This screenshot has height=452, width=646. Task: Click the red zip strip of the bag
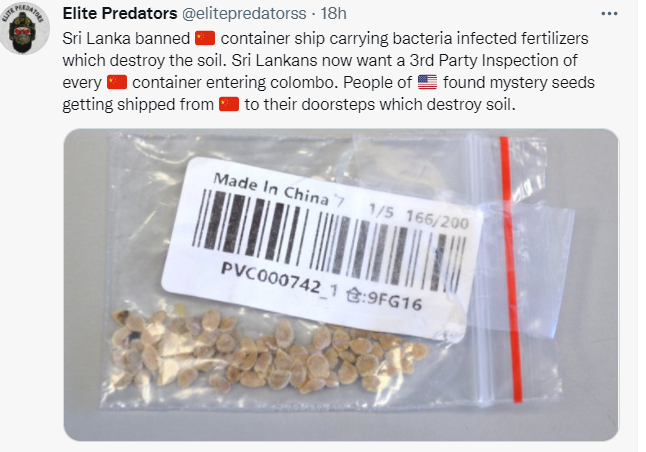pos(511,269)
